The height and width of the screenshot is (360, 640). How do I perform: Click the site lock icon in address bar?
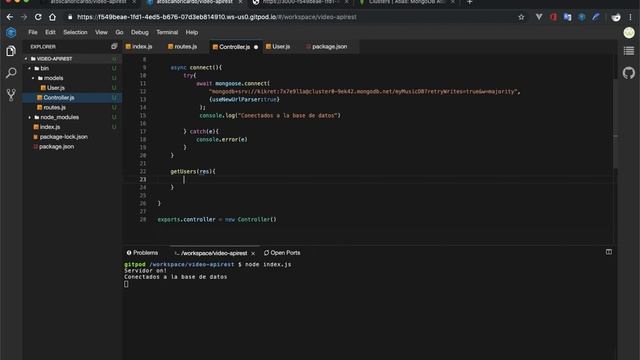(70, 17)
